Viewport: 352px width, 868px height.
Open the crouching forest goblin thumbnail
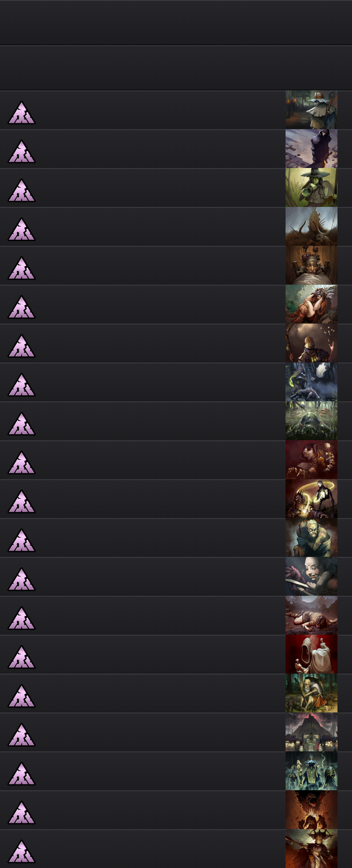(312, 693)
